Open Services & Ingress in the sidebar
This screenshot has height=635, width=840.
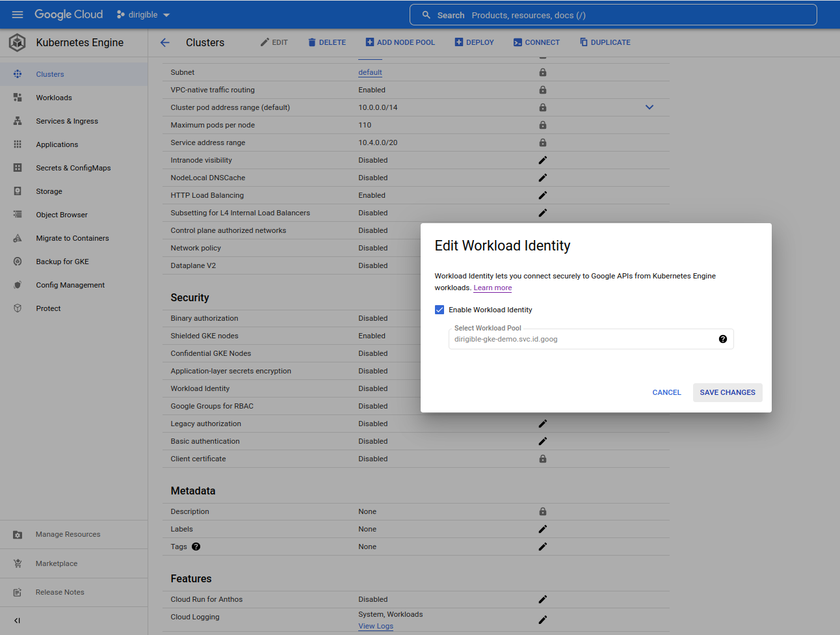tap(73, 121)
